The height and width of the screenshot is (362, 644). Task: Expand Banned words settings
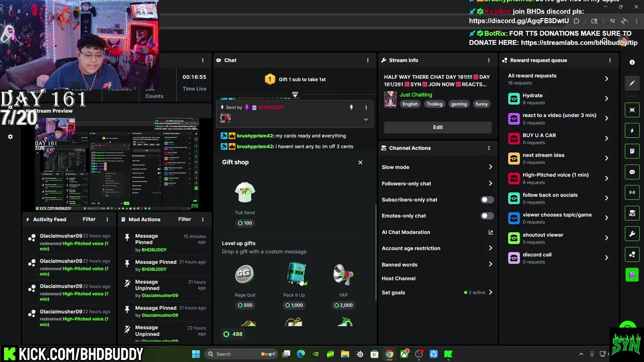click(437, 264)
